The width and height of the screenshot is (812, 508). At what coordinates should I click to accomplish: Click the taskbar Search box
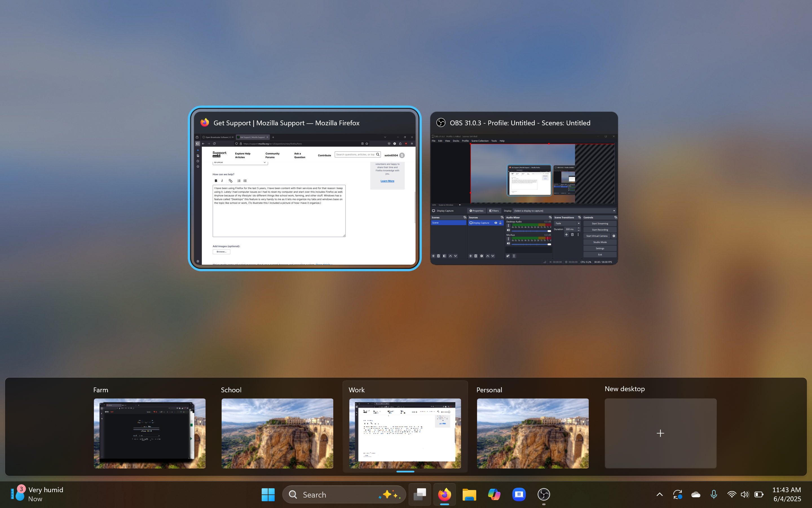coord(344,494)
